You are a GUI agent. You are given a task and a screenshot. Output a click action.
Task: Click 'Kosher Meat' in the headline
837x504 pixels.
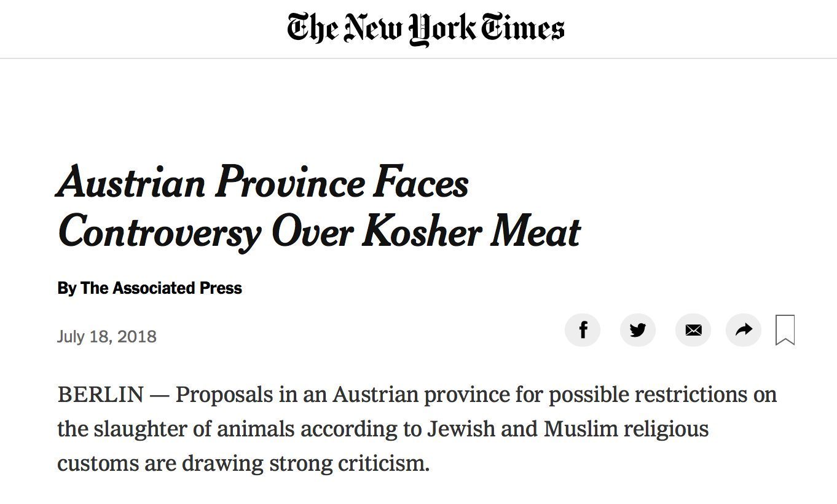471,231
